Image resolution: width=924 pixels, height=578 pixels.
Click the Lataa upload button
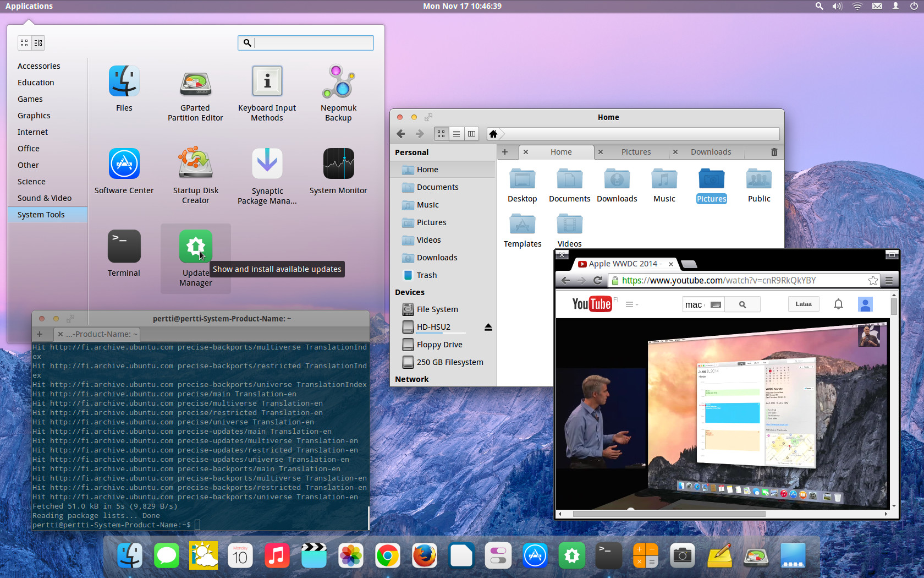[803, 304]
